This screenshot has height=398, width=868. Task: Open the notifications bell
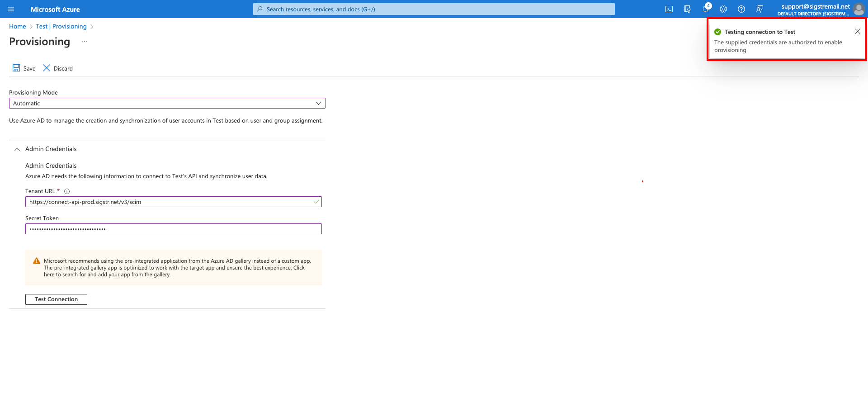click(705, 9)
